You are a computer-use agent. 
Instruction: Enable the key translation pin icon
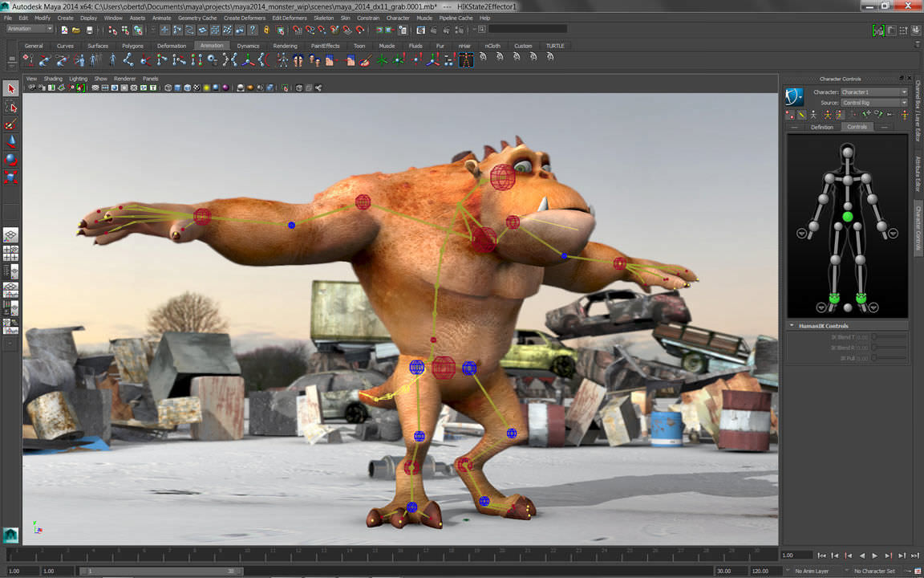(868, 115)
